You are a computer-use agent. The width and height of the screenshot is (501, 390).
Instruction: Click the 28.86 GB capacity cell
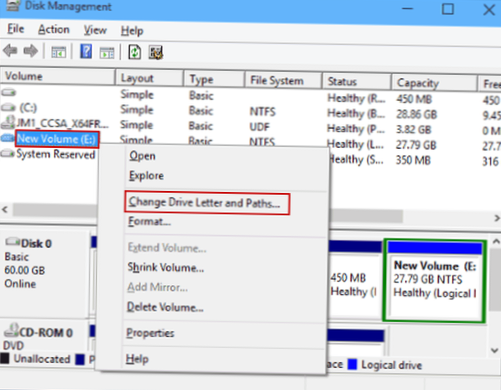click(416, 114)
